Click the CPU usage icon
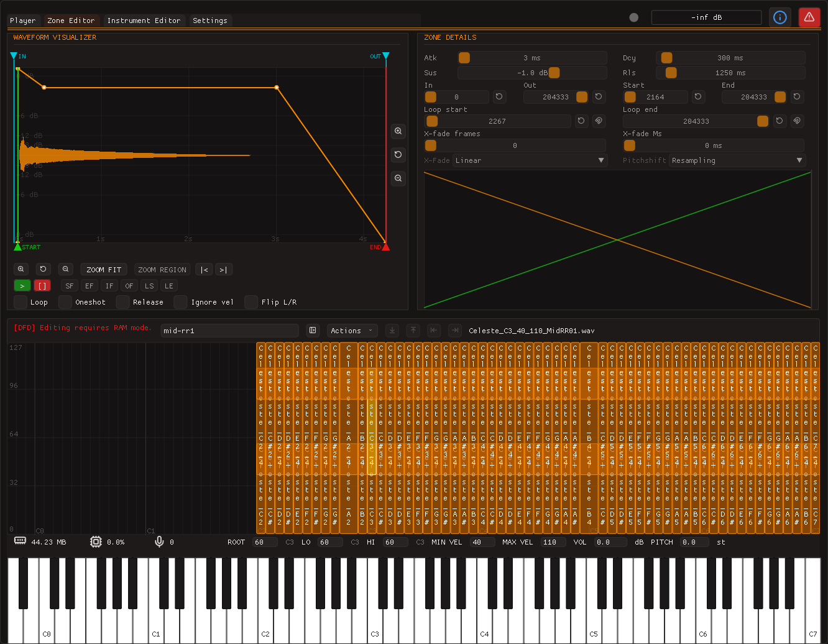Screen dimensions: 828x644 [96, 542]
